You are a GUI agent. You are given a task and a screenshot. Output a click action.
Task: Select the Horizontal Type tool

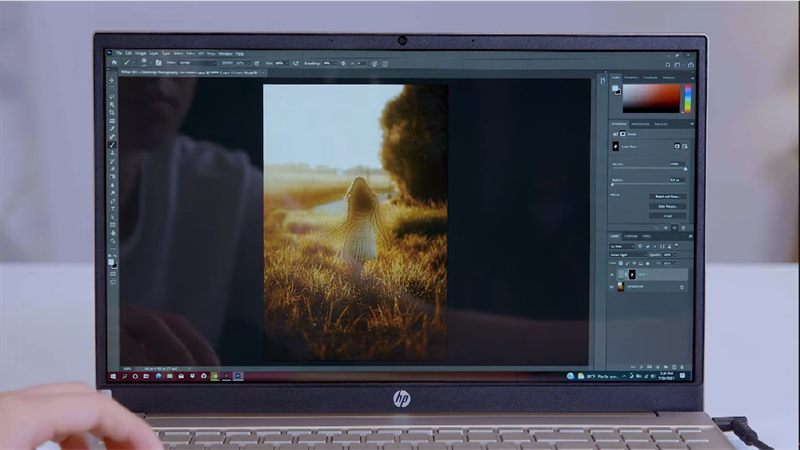pos(112,209)
